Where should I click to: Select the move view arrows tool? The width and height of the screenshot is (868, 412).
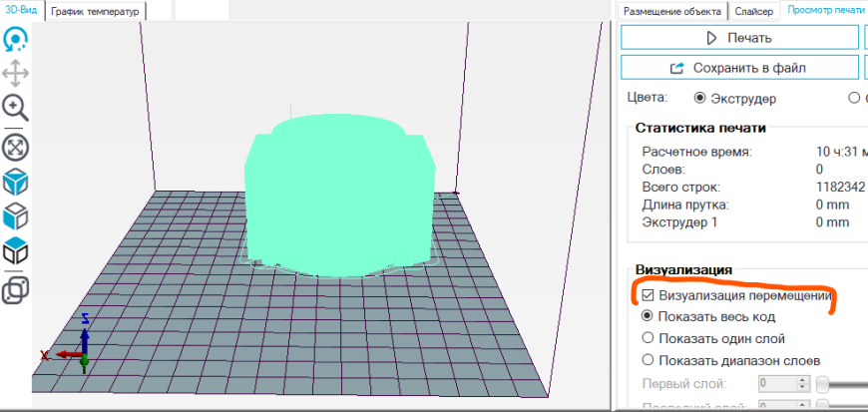(x=16, y=73)
